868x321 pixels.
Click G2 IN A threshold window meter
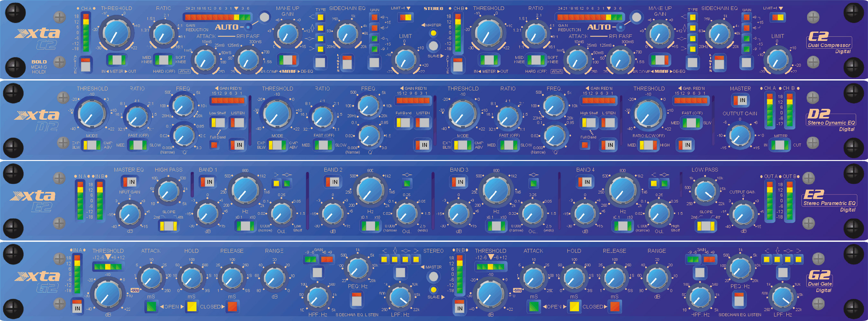[107, 267]
